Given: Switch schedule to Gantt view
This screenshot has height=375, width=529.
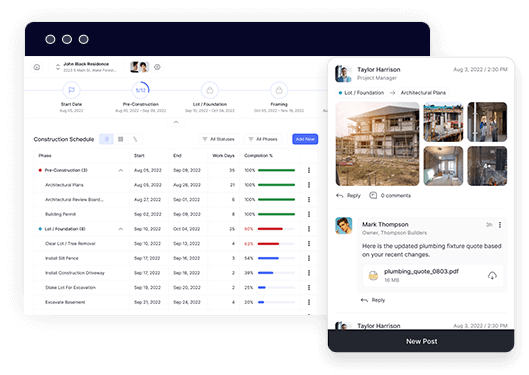Looking at the screenshot, I should [135, 139].
